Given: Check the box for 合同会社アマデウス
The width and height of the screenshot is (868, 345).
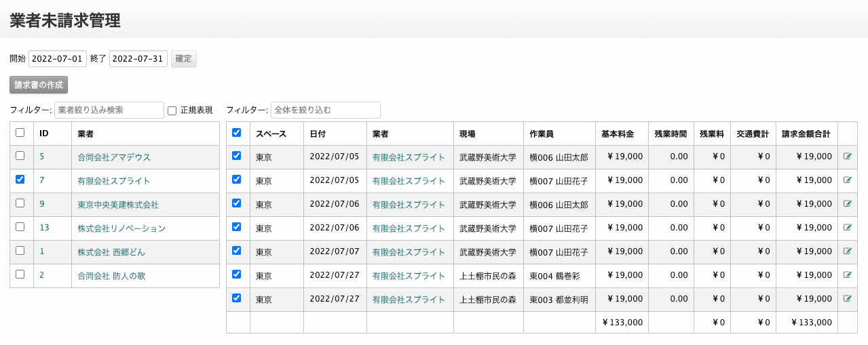Looking at the screenshot, I should pyautogui.click(x=20, y=156).
